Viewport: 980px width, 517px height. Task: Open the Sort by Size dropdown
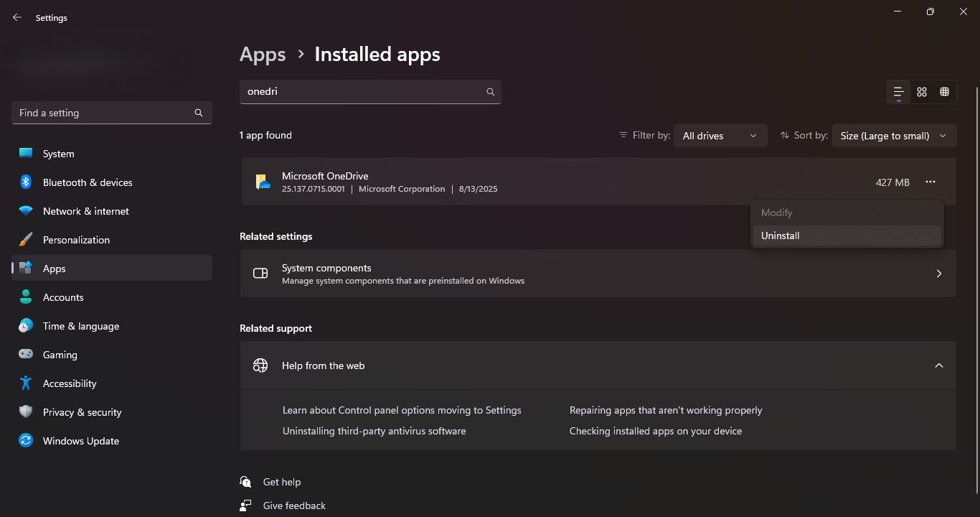[x=894, y=136]
